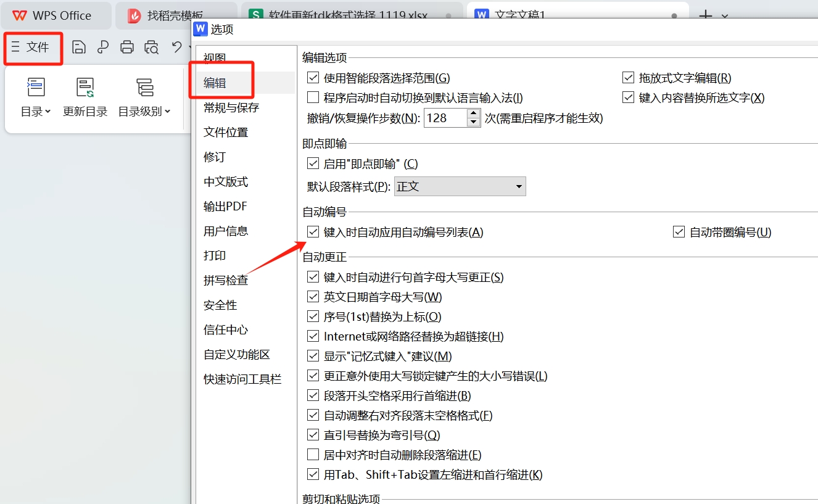Screen dimensions: 818x504
Task: Click the WPS Office home tab icon
Action: [x=20, y=15]
